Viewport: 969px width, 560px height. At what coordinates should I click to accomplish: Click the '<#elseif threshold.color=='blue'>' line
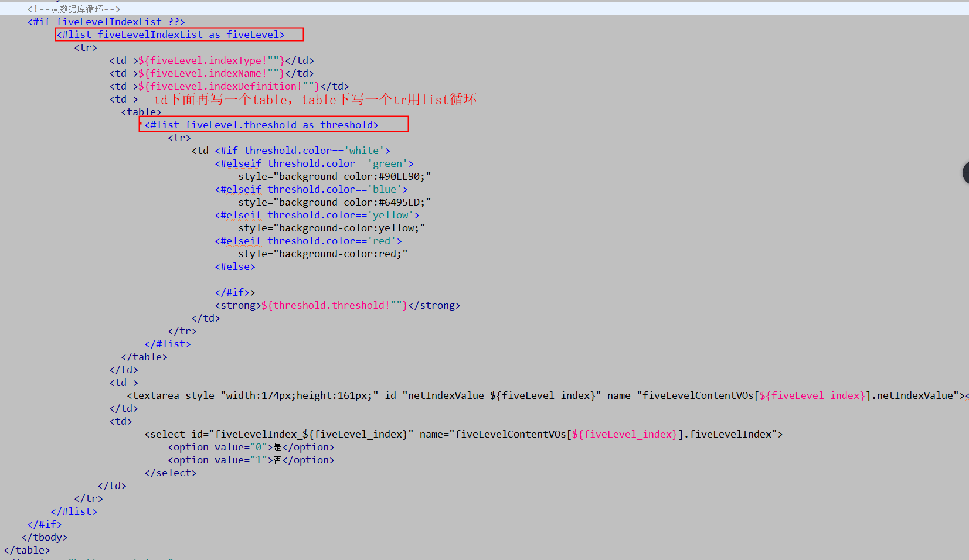(x=311, y=189)
